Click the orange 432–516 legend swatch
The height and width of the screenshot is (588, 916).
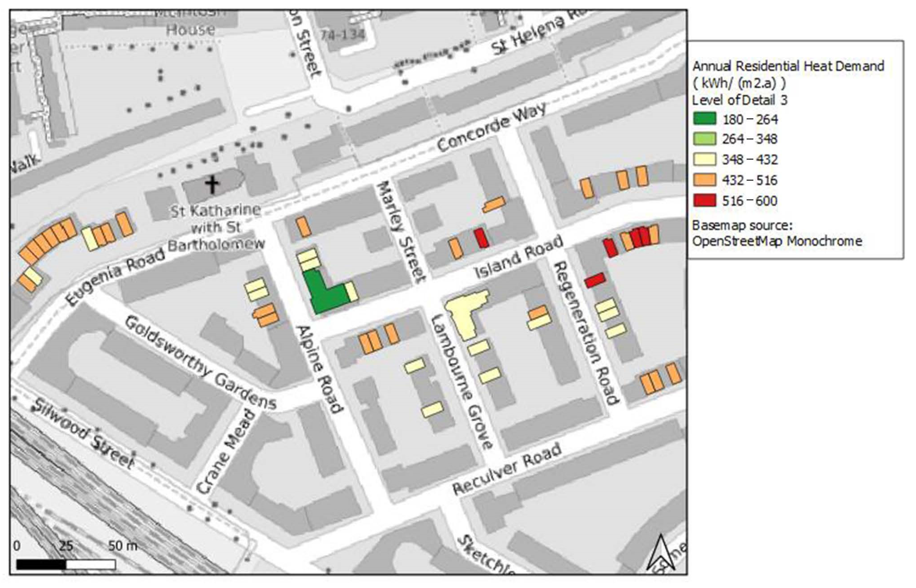click(x=704, y=180)
